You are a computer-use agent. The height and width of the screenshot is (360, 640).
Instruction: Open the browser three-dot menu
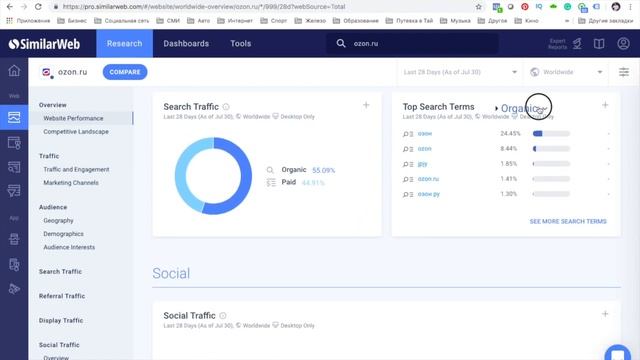[631, 7]
